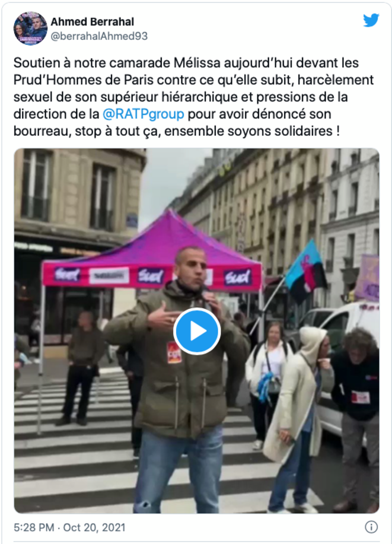Click the info circle icon beside the date
This screenshot has width=392, height=544.
pos(371,527)
